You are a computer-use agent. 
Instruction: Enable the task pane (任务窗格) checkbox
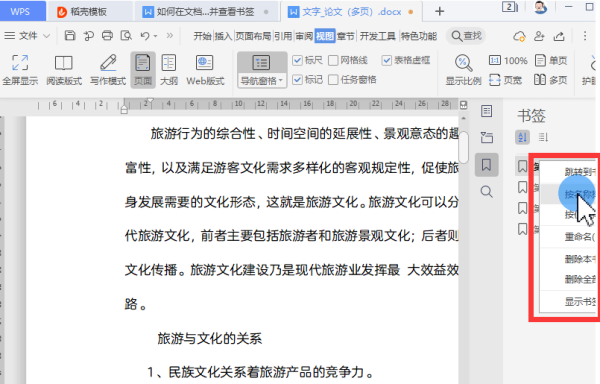click(x=333, y=80)
